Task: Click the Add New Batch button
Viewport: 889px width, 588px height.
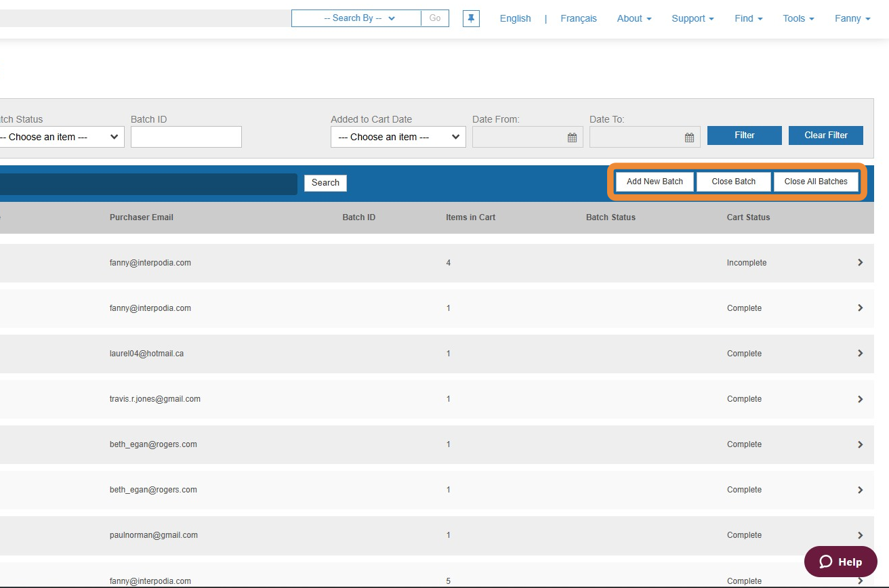Action: 655,182
